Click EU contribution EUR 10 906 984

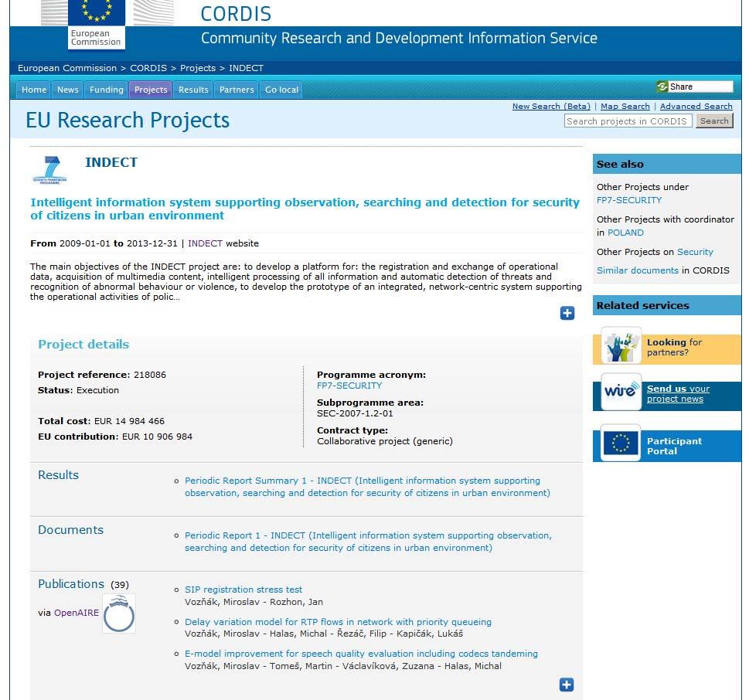(x=157, y=437)
